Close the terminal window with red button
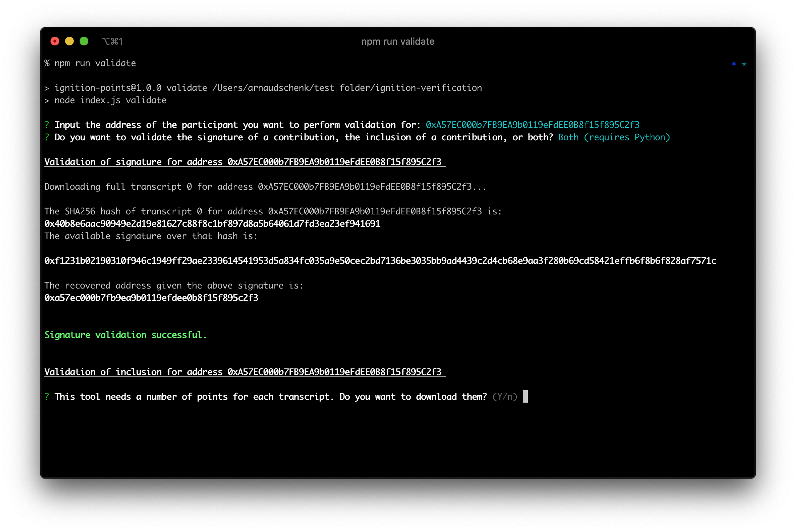Image resolution: width=796 pixels, height=532 pixels. pos(55,41)
